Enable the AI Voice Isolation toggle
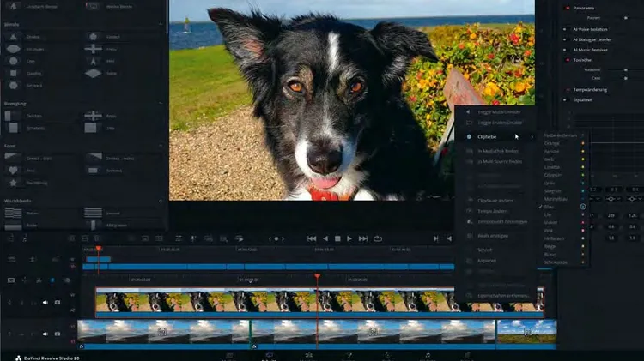This screenshot has height=361, width=644. pyautogui.click(x=564, y=28)
